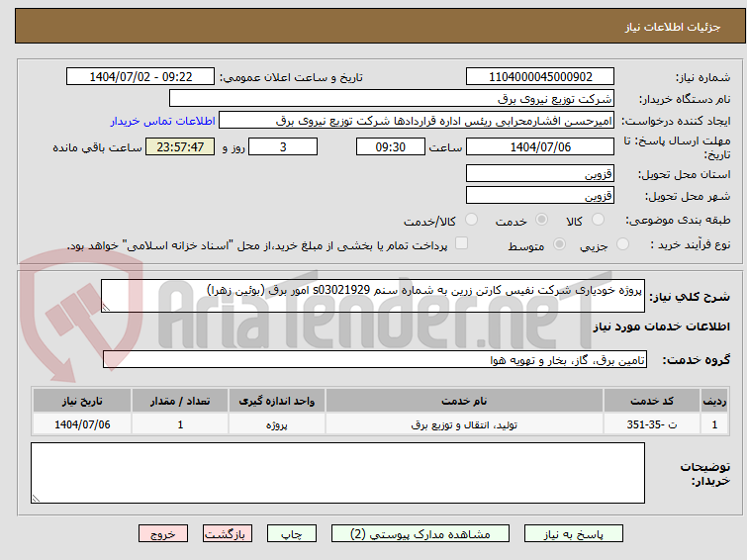The width and height of the screenshot is (747, 560).
Task: Click the تاریخ نیاز column header
Action: click(82, 401)
